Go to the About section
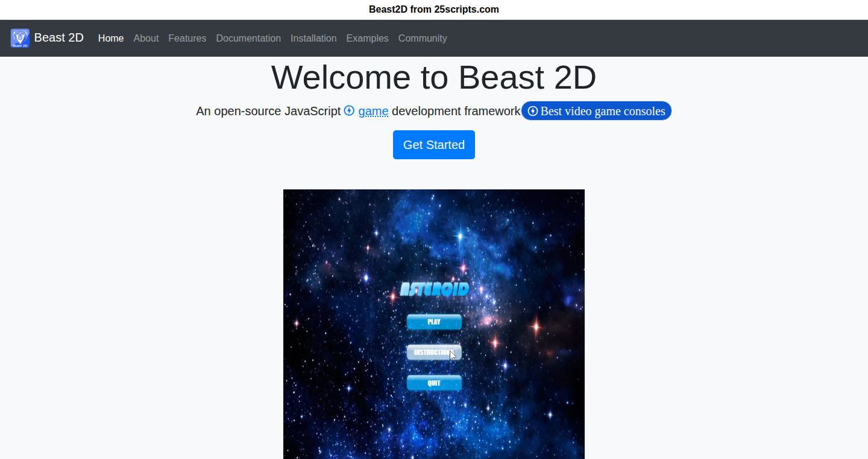The image size is (868, 459). (146, 38)
